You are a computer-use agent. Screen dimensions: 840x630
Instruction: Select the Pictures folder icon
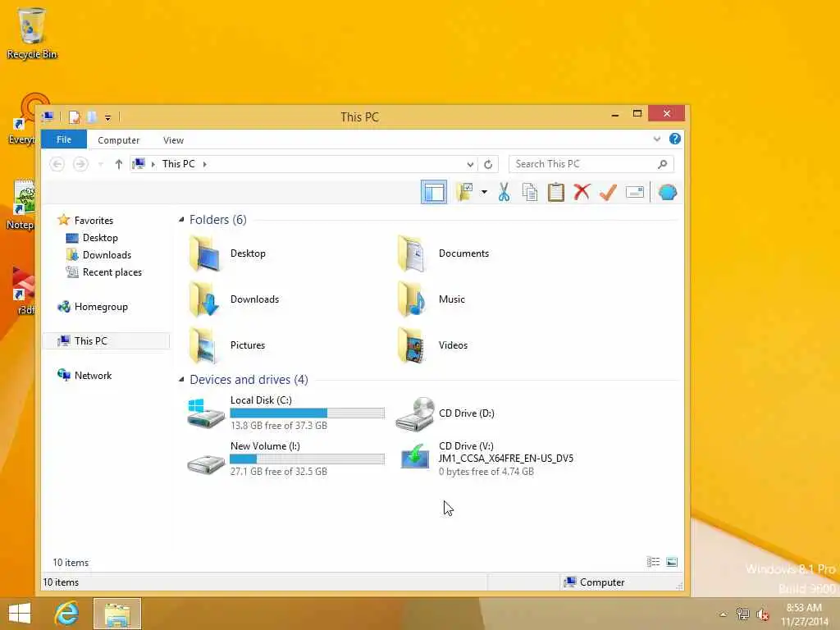point(203,345)
